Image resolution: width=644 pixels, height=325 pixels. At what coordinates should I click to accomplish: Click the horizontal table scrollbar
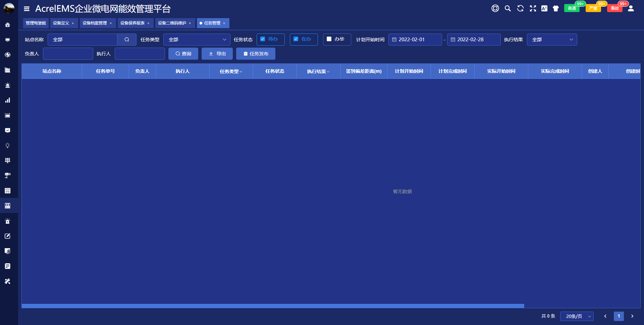pos(273,306)
